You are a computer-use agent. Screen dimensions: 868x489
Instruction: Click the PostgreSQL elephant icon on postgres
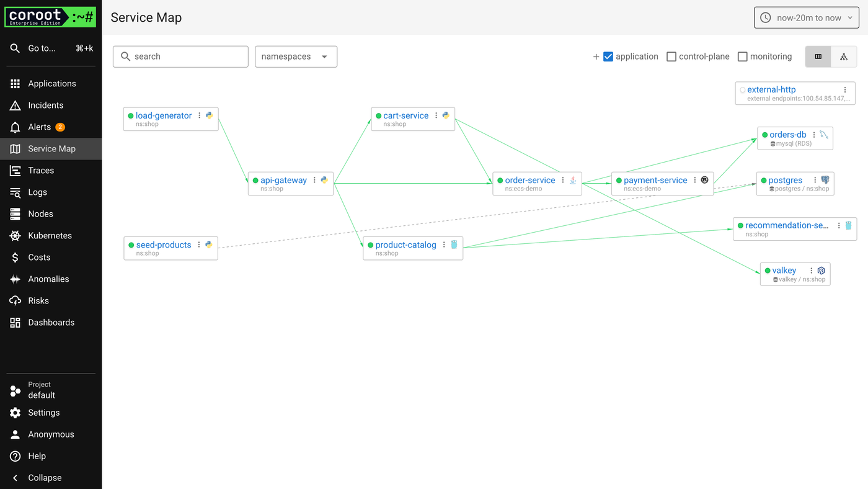825,180
